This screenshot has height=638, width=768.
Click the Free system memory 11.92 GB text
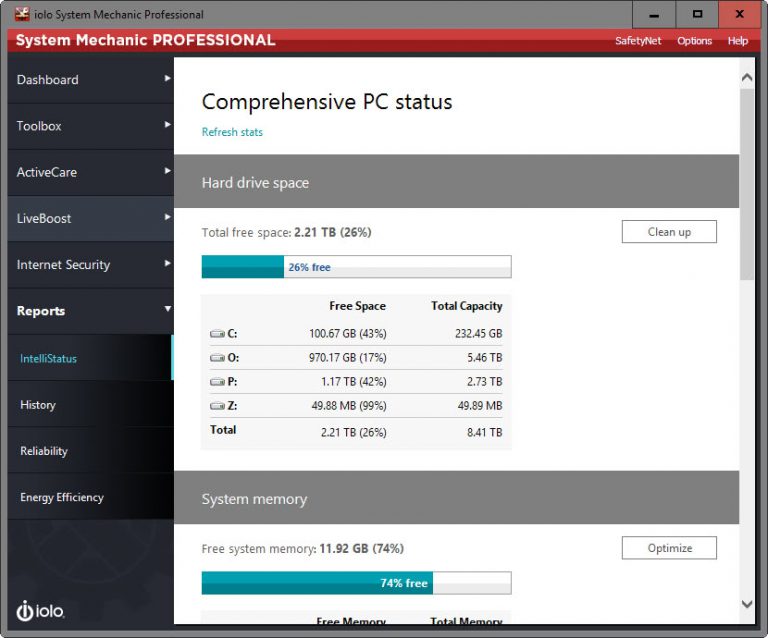tap(303, 548)
